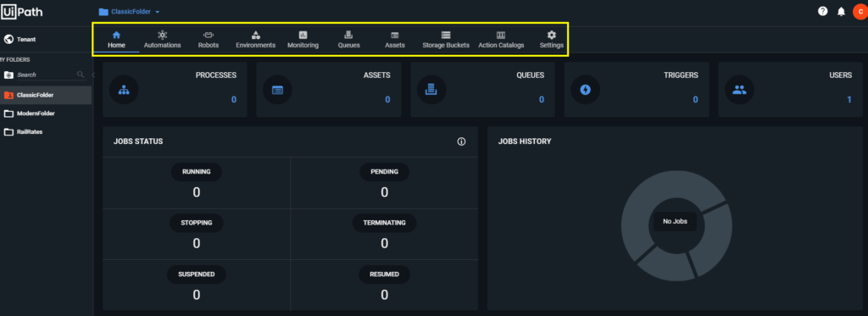The height and width of the screenshot is (316, 868).
Task: Select ClassicFolder in the folder list
Action: (x=46, y=95)
